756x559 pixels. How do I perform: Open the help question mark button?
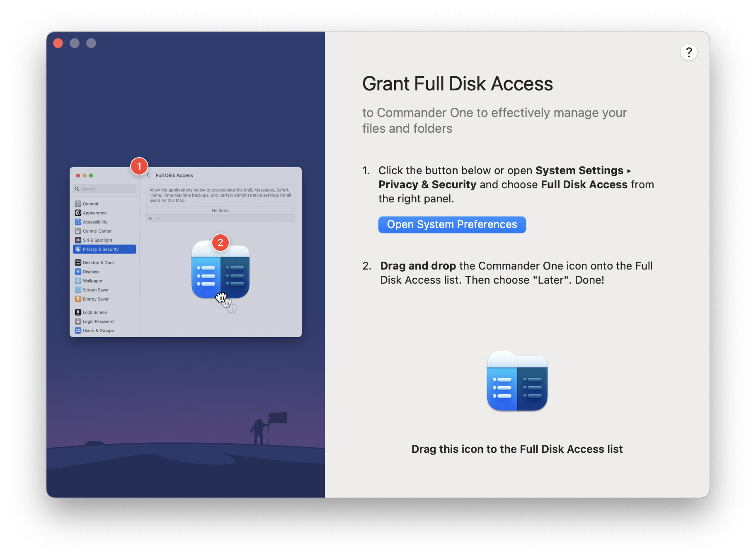click(x=689, y=52)
